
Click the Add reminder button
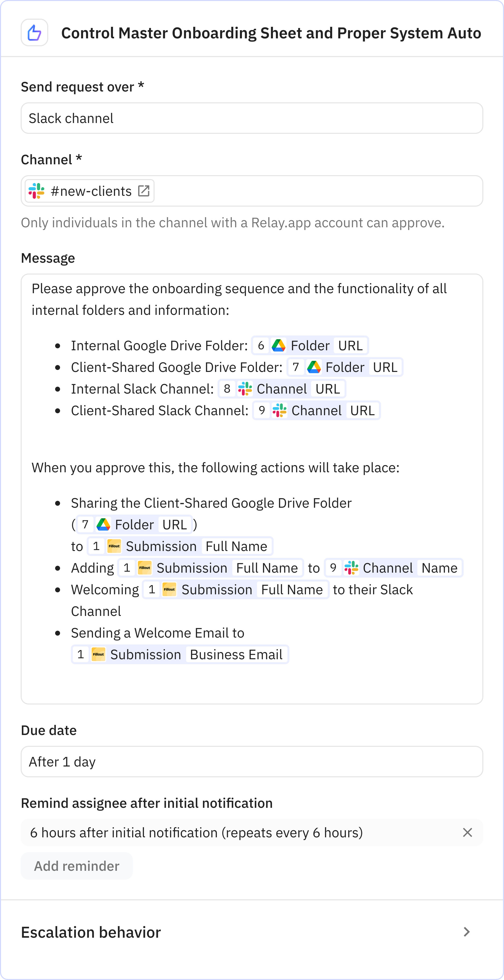(77, 866)
